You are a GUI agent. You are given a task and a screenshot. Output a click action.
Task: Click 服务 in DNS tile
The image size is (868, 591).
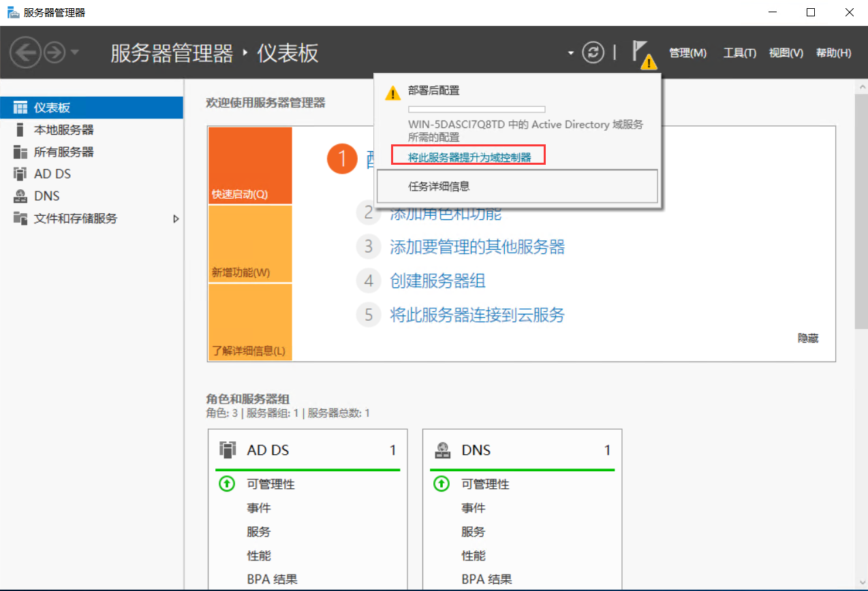tap(473, 532)
